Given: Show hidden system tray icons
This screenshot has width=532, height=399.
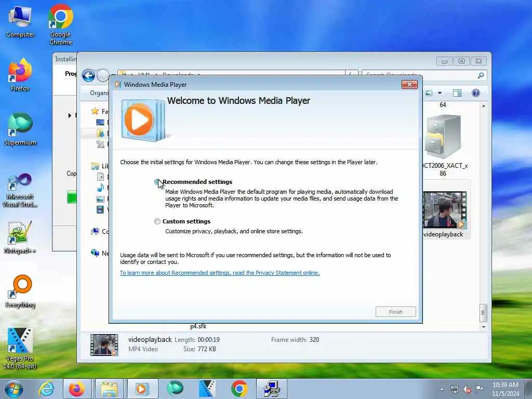Looking at the screenshot, I should tap(442, 390).
